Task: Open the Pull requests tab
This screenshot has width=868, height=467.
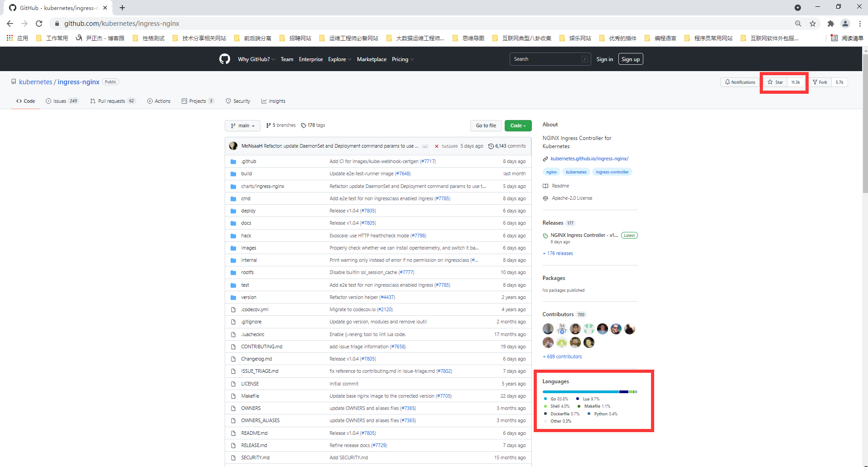Action: (x=111, y=101)
